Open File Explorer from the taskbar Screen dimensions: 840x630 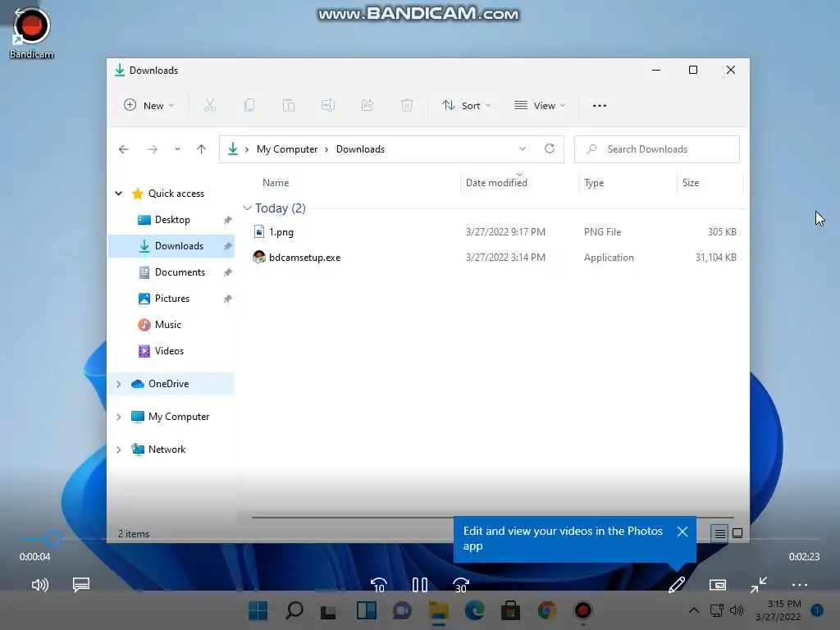click(x=439, y=610)
